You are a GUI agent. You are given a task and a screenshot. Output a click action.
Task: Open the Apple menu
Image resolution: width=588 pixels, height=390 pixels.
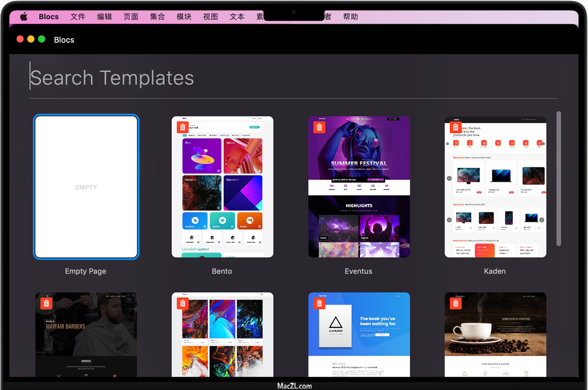click(x=24, y=16)
